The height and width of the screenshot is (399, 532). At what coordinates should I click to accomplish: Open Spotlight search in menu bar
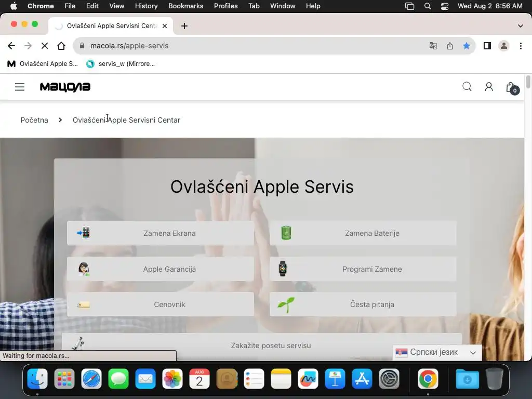point(428,6)
